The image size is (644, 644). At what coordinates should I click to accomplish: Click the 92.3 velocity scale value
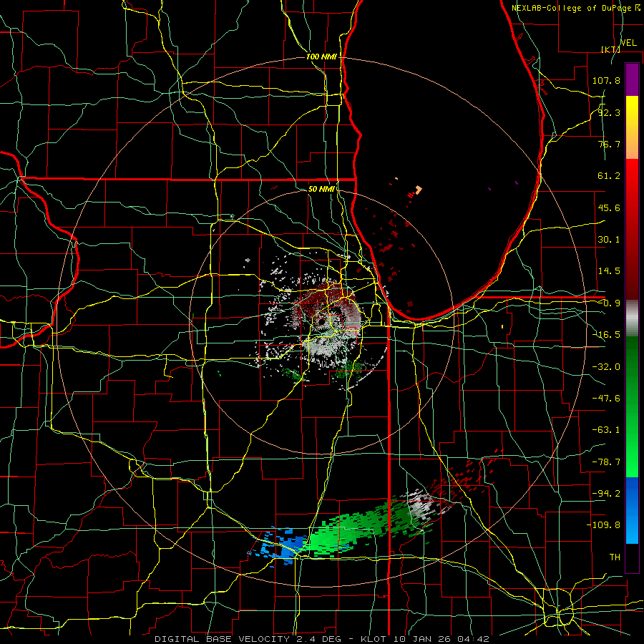point(609,112)
